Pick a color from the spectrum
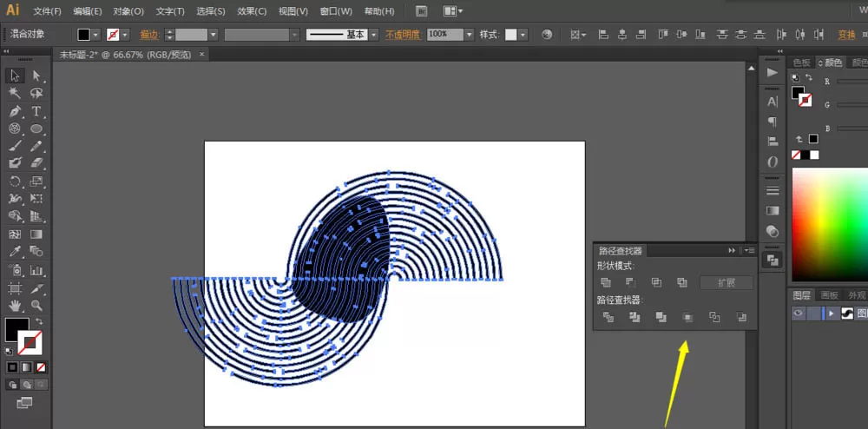 click(x=830, y=224)
